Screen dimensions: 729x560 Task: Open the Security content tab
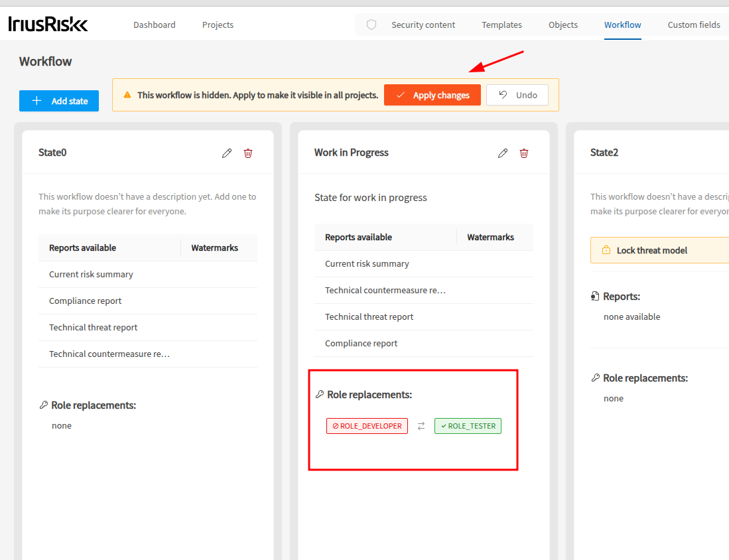point(423,25)
